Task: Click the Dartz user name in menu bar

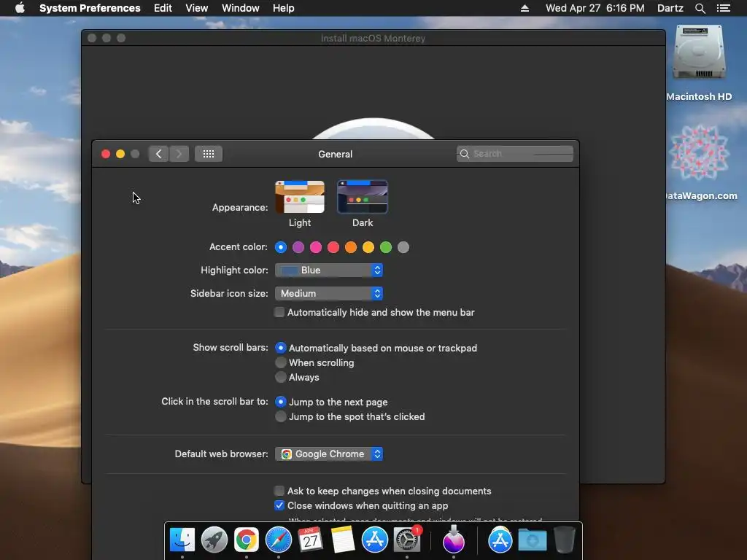Action: tap(670, 8)
